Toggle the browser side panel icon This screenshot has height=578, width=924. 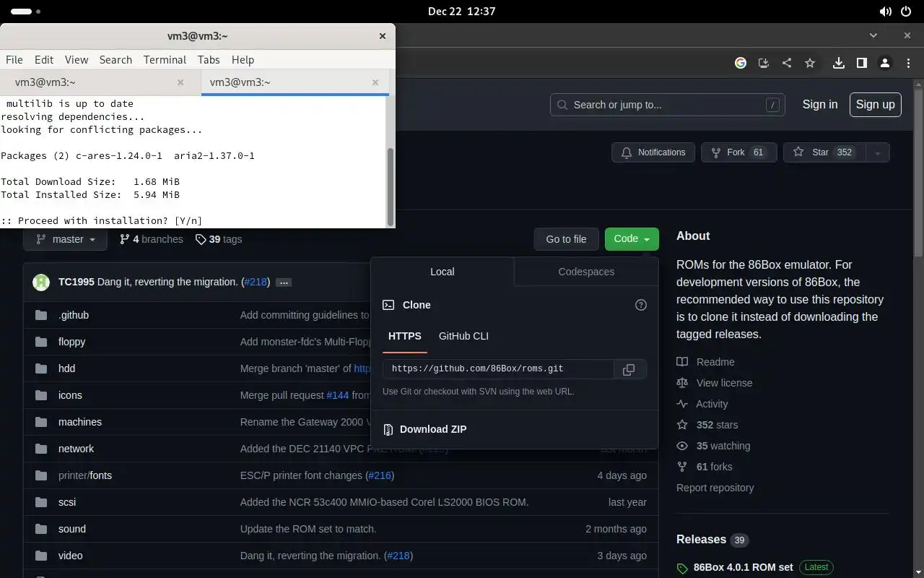862,63
